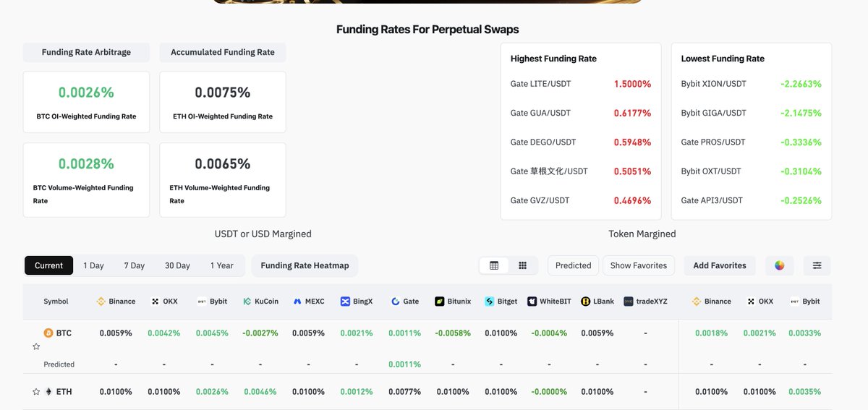Click the WhiteBIT exchange logo
This screenshot has width=868, height=410.
click(532, 302)
